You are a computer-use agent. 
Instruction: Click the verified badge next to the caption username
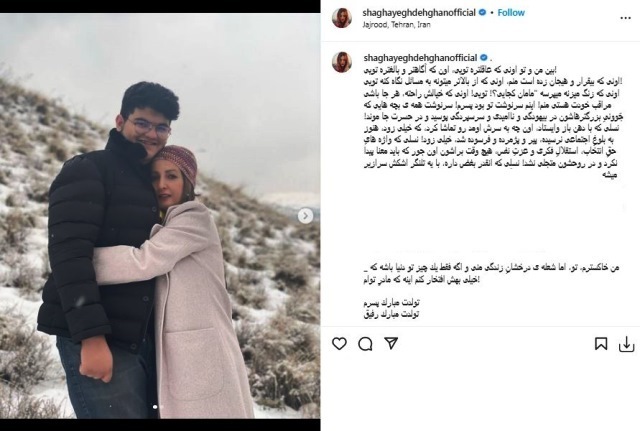coord(483,58)
